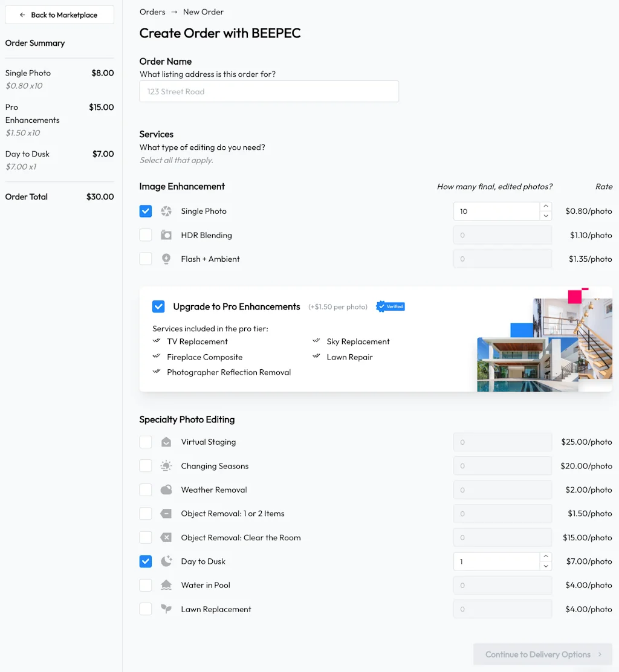Click the Flash + Ambient bulb icon
This screenshot has height=672, width=619.
pos(166,259)
